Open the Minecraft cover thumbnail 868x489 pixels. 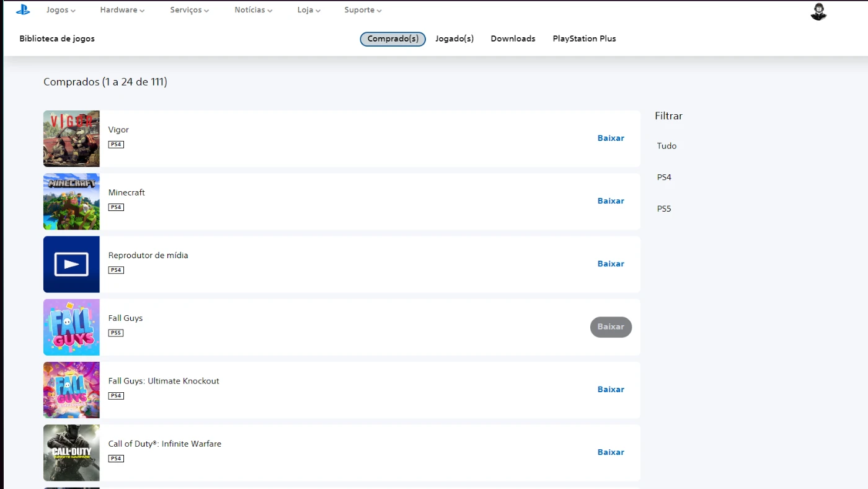click(x=71, y=202)
